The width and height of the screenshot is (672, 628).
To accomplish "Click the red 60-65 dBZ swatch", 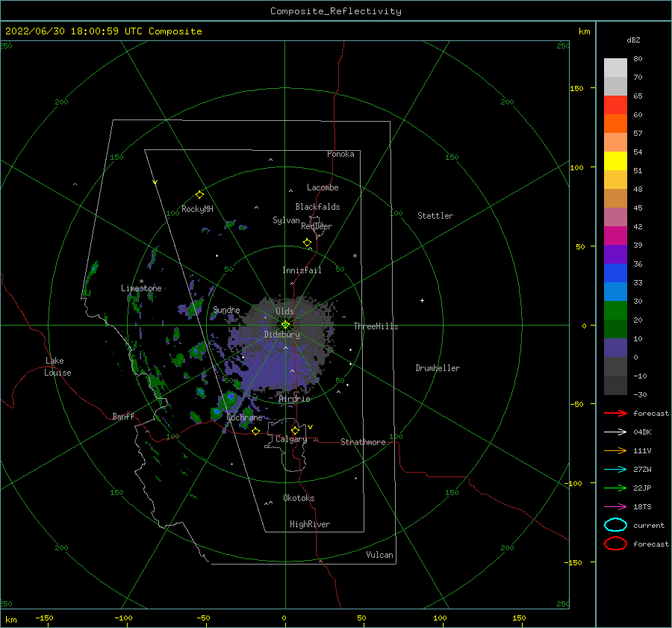I will pos(615,105).
